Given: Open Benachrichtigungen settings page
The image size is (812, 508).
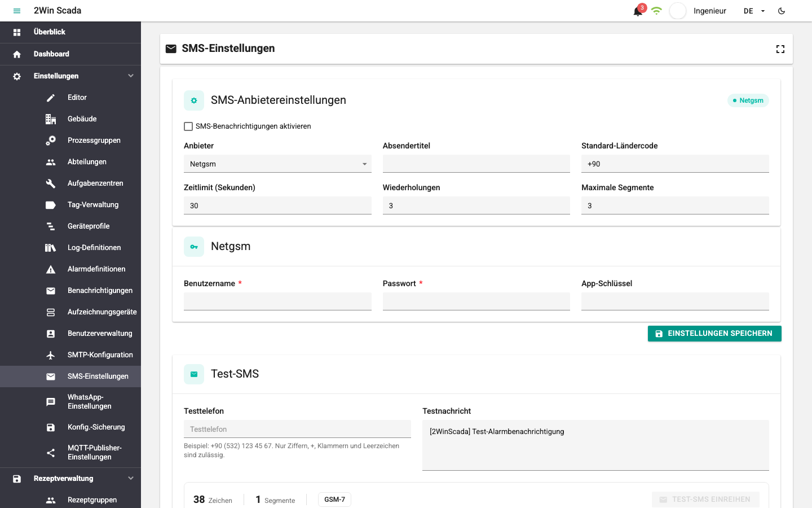Looking at the screenshot, I should (x=70, y=291).
